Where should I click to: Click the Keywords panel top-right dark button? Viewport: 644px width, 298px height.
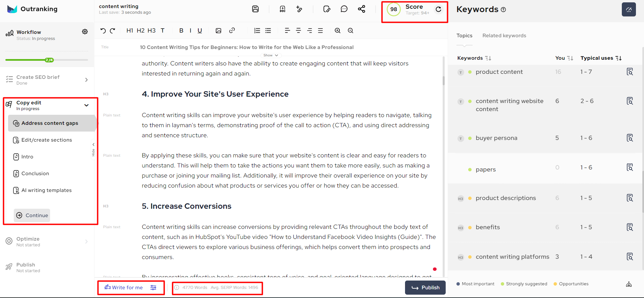tap(629, 9)
